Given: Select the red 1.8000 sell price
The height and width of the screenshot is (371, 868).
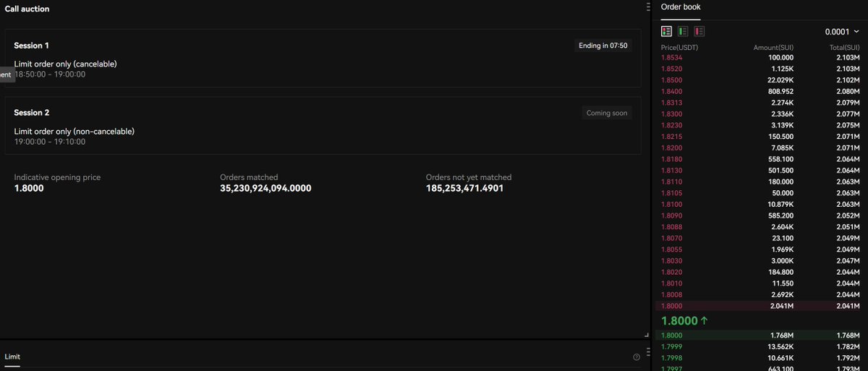Looking at the screenshot, I should coord(671,306).
